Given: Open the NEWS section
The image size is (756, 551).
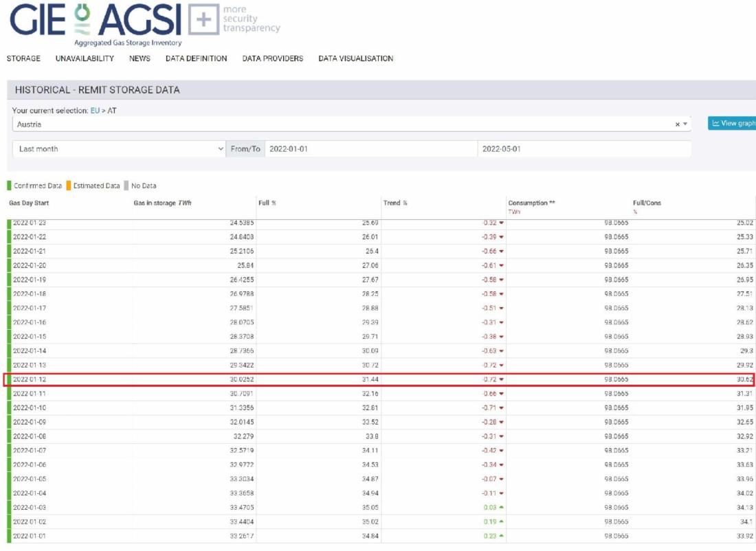Looking at the screenshot, I should pyautogui.click(x=140, y=58).
